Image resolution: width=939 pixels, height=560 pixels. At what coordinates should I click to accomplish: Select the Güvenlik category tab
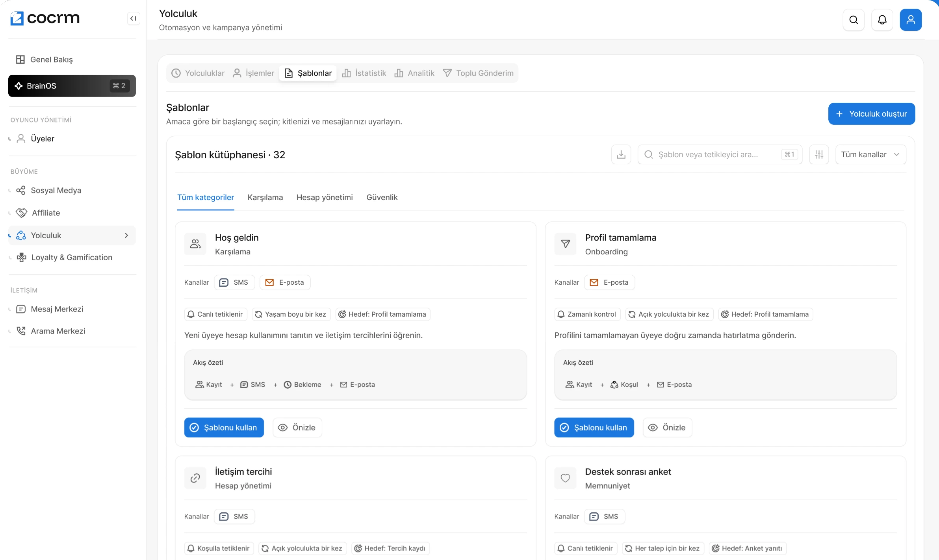[x=382, y=197]
